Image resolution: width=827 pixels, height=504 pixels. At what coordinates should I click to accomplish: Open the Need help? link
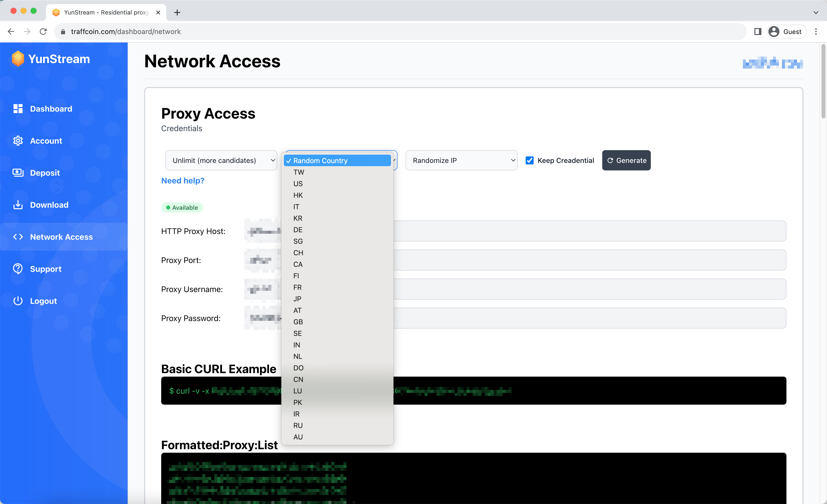click(x=182, y=180)
